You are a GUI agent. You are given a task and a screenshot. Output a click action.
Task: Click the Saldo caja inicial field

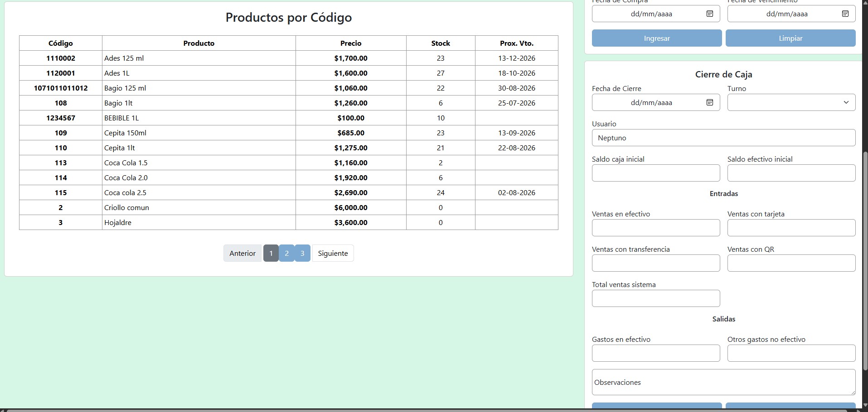point(656,173)
